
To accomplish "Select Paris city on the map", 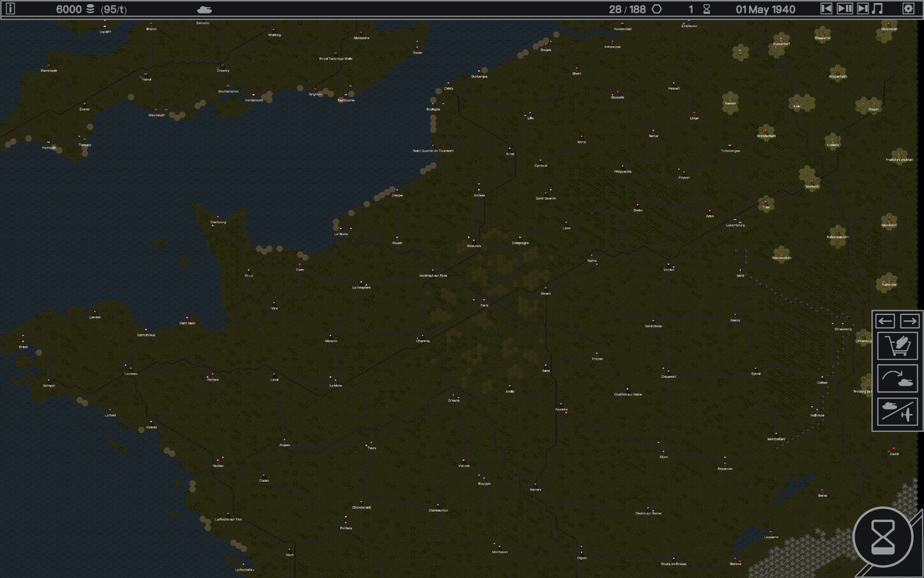I will click(484, 301).
